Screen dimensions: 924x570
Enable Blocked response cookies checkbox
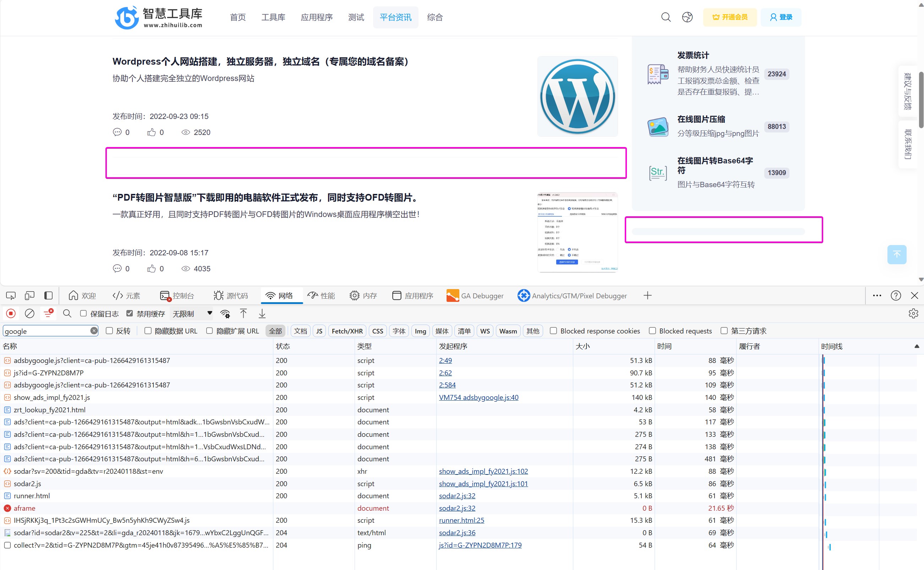tap(553, 331)
